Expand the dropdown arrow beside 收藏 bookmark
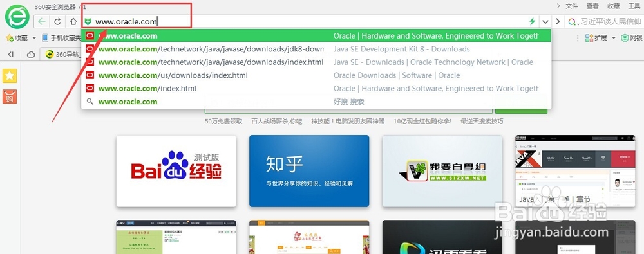The height and width of the screenshot is (254, 644). (34, 38)
